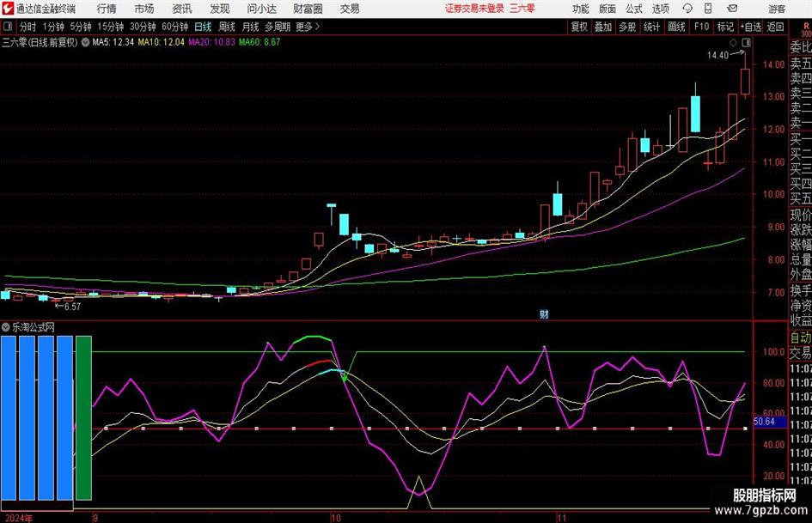Image resolution: width=812 pixels, height=523 pixels.
Task: Open the 交易 menu
Action: pyautogui.click(x=350, y=9)
